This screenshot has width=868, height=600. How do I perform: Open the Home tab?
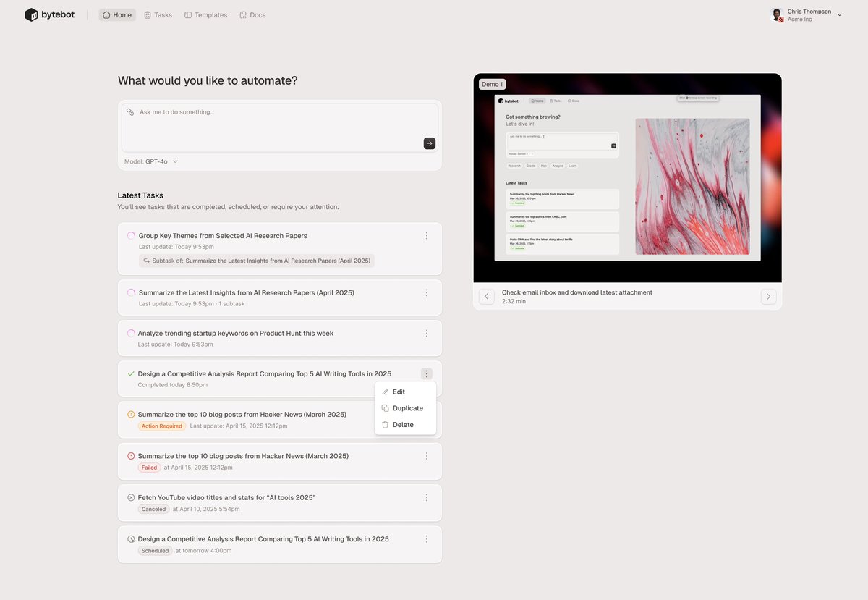click(117, 14)
